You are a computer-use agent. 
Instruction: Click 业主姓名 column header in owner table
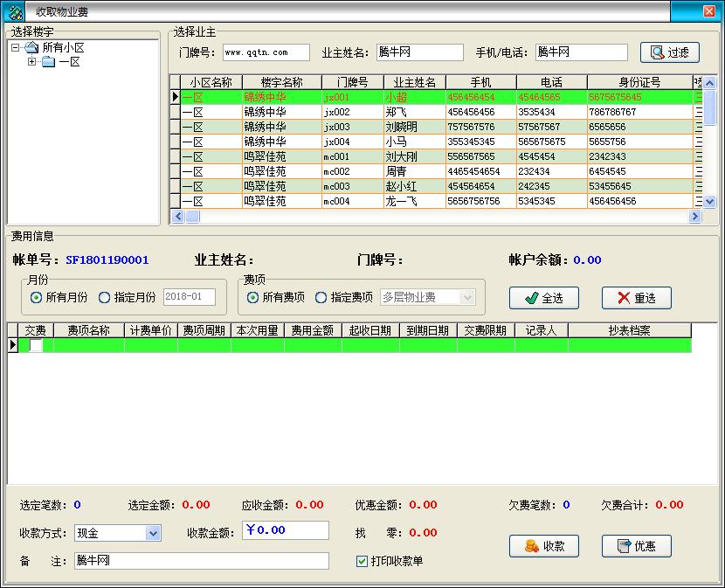coord(414,82)
